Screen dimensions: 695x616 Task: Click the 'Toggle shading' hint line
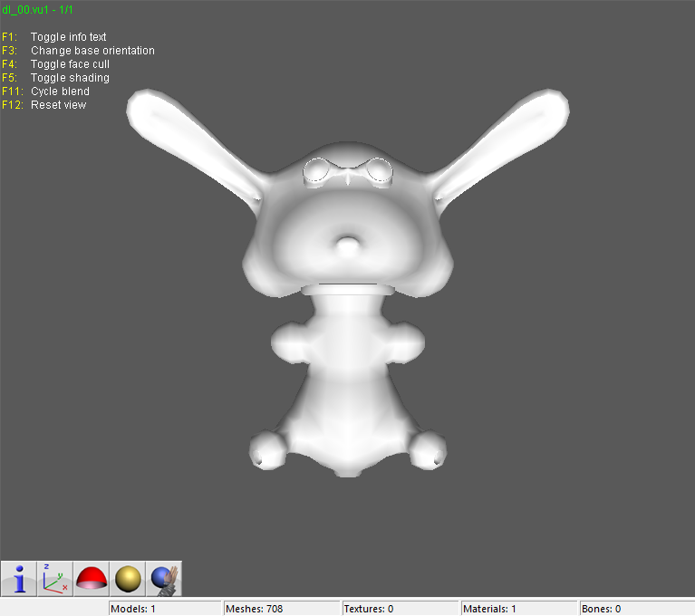70,78
